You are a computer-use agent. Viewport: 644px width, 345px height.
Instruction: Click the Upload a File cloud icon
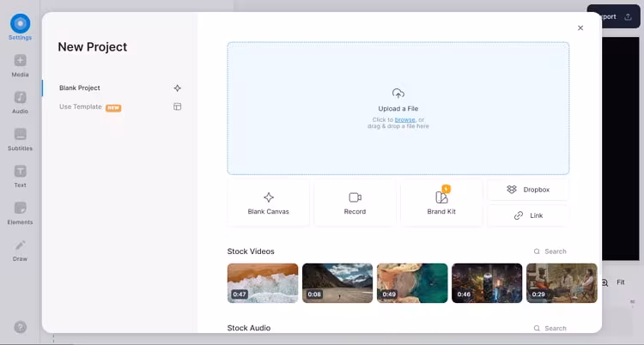[x=398, y=94]
